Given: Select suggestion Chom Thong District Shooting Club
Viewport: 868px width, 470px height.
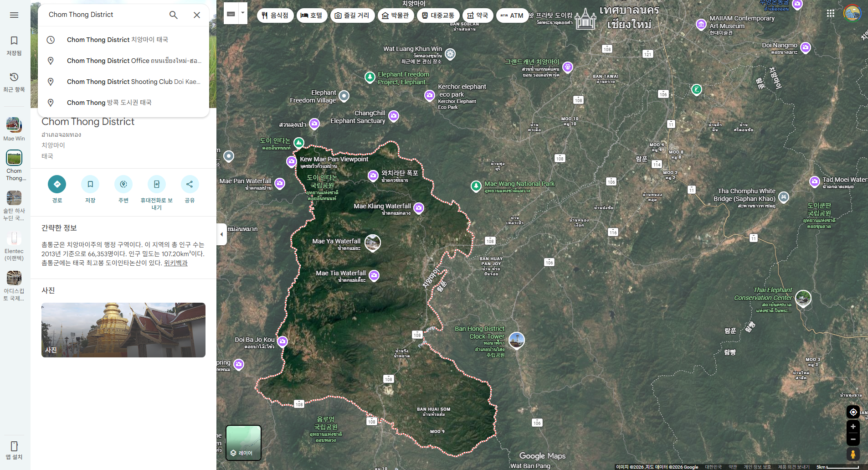Looking at the screenshot, I should coord(123,82).
